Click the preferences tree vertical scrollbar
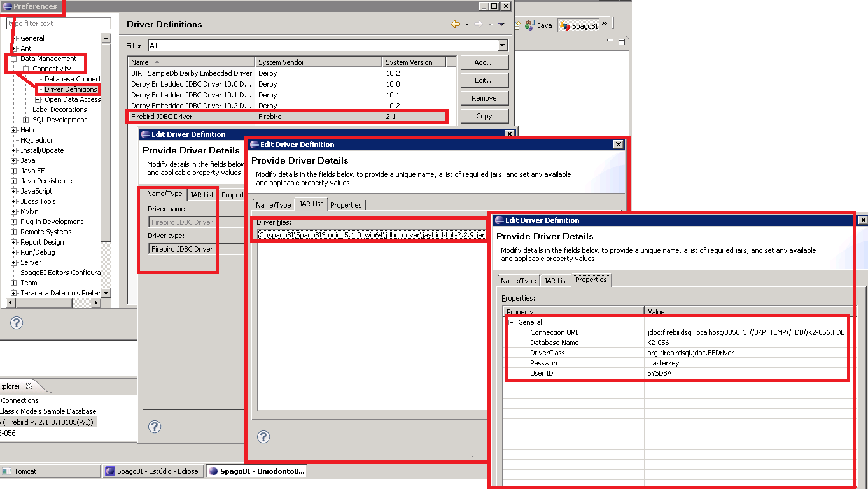Screen dimensions: 868x489 [106, 166]
